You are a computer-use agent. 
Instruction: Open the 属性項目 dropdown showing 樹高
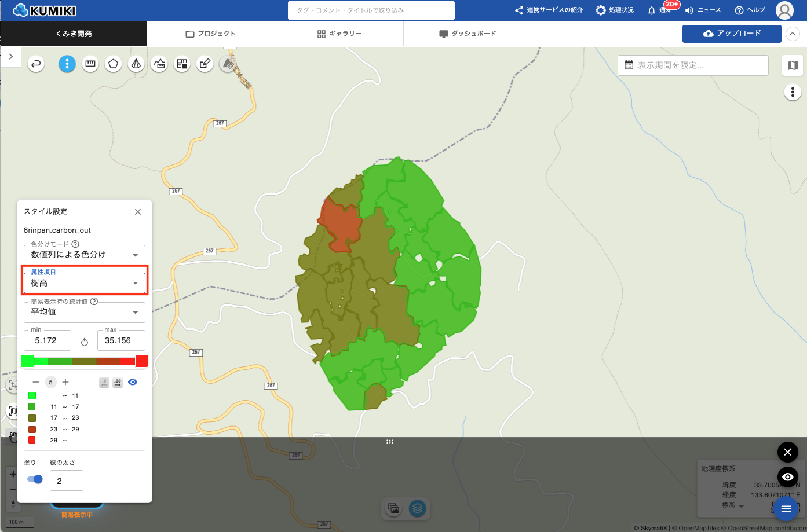pos(85,283)
